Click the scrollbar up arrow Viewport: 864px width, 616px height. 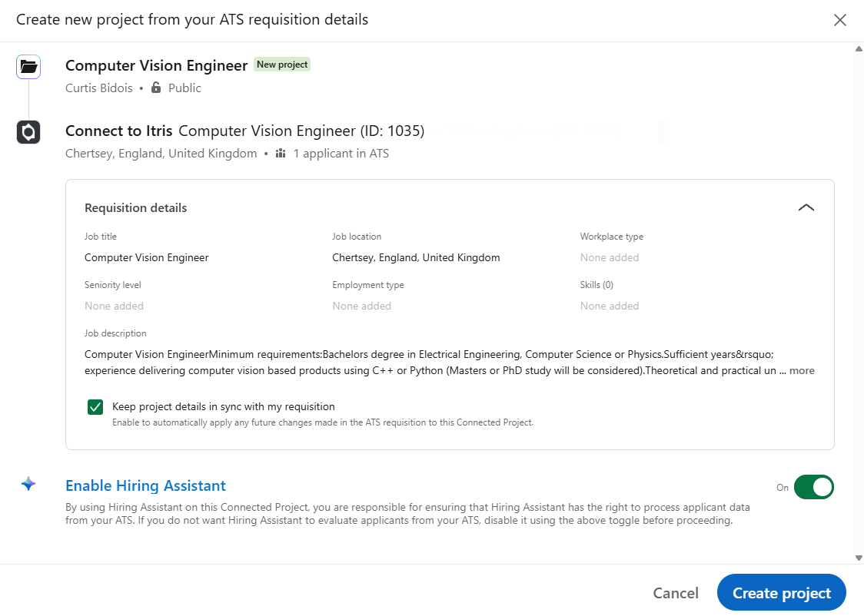click(859, 49)
